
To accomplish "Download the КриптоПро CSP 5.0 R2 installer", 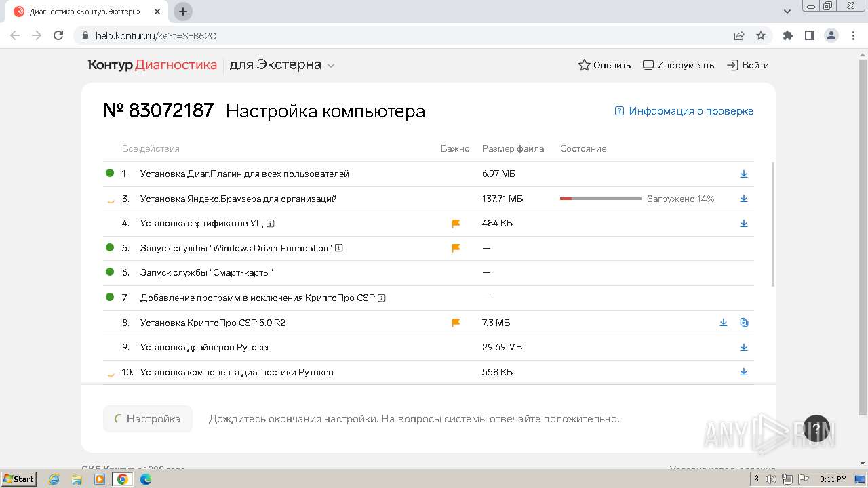I will tap(723, 323).
